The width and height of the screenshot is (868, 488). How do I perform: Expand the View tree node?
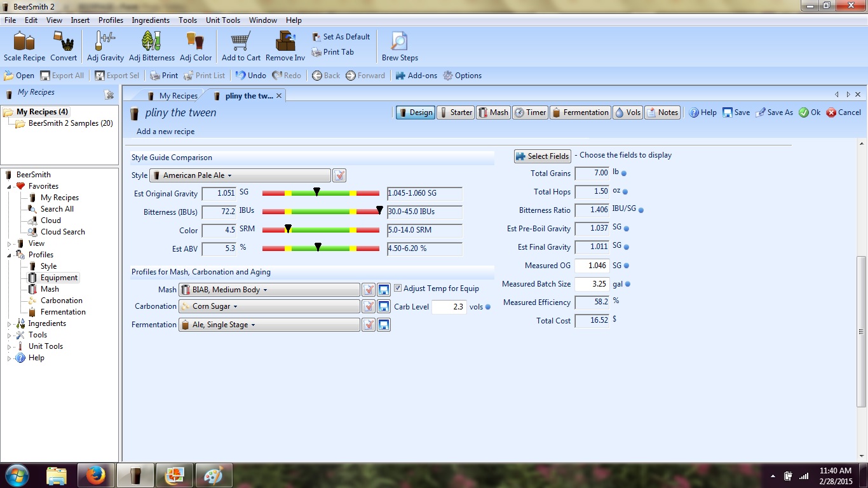(10, 244)
